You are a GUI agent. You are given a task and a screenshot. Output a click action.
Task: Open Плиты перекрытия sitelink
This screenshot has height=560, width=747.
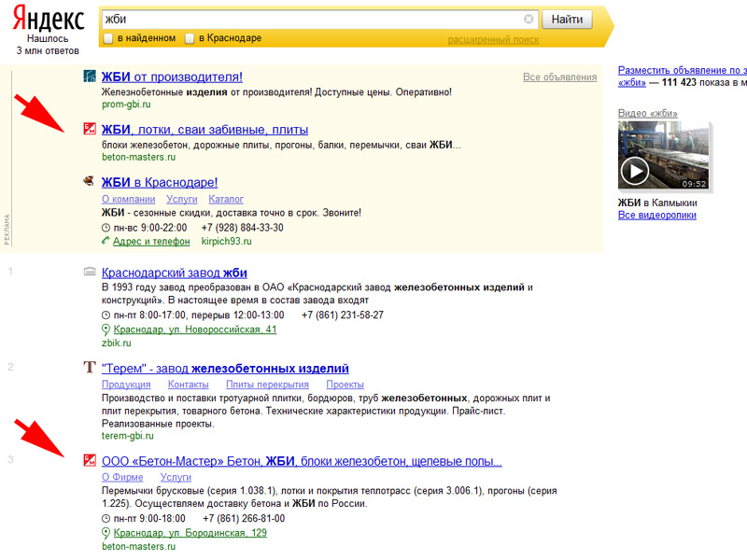pyautogui.click(x=267, y=385)
